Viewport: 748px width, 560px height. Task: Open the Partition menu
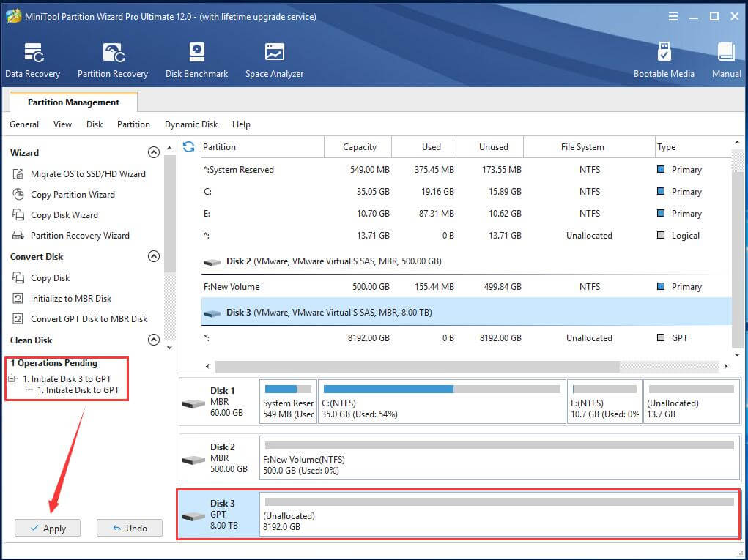click(133, 124)
